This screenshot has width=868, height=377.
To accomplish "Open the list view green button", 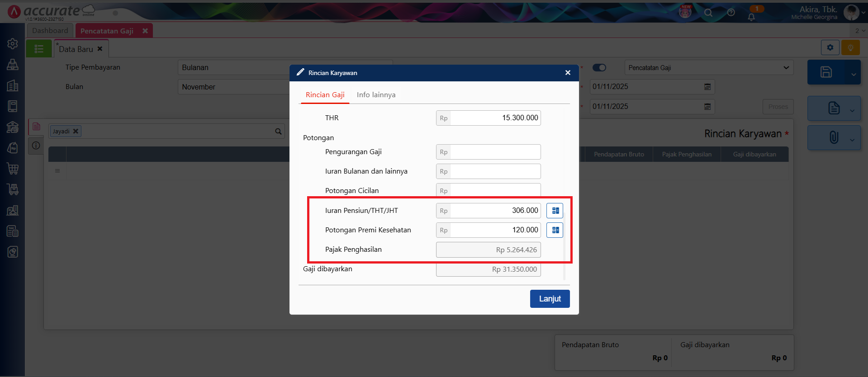I will (x=39, y=49).
